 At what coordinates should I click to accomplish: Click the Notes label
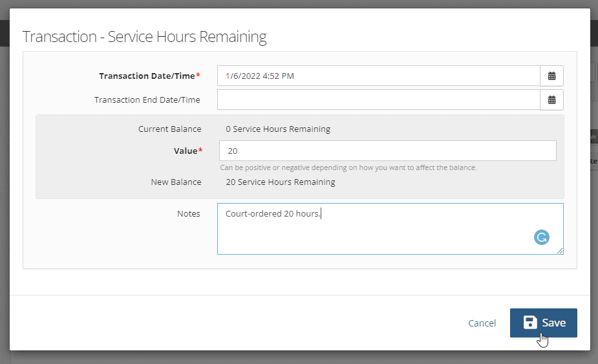point(188,213)
